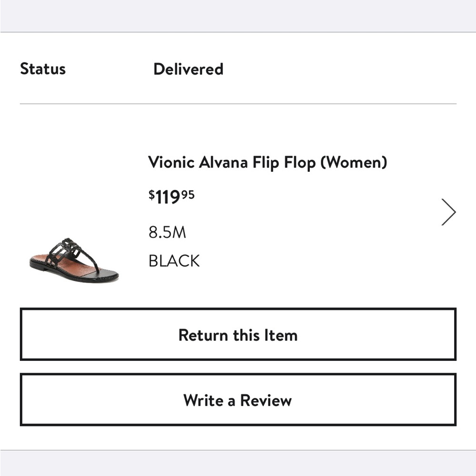View delivery status information
476x476 pixels.
(x=188, y=69)
